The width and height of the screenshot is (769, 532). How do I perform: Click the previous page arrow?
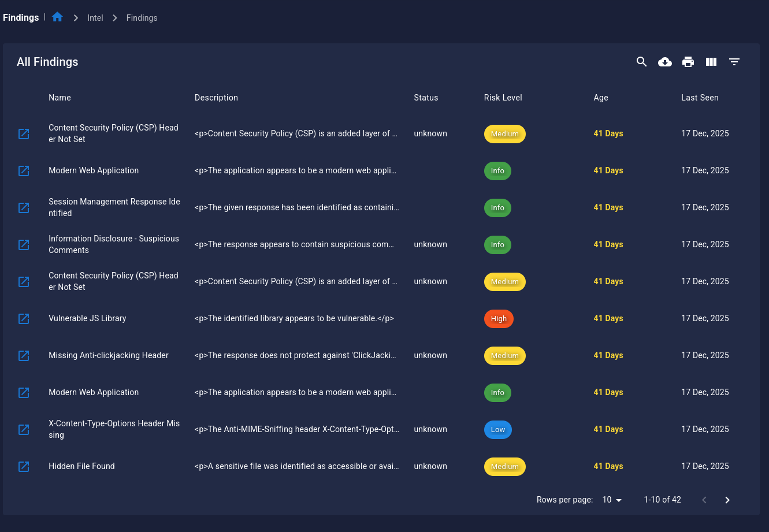[x=704, y=500]
